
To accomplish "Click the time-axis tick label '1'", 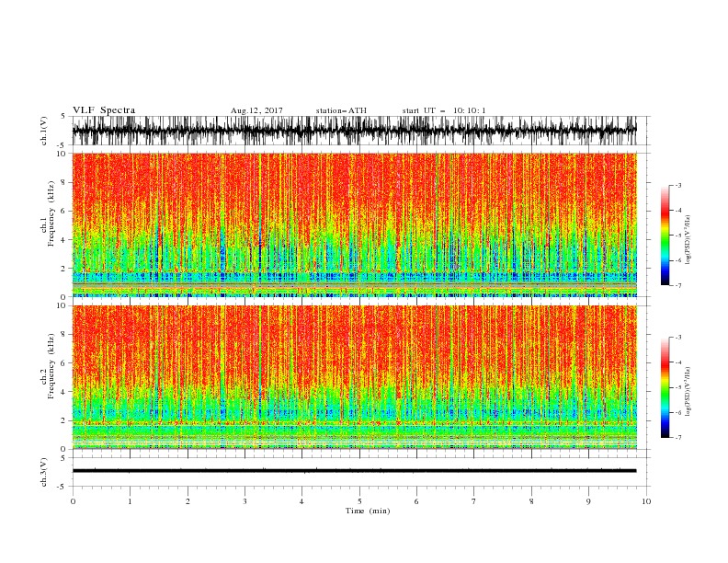I will tap(130, 501).
